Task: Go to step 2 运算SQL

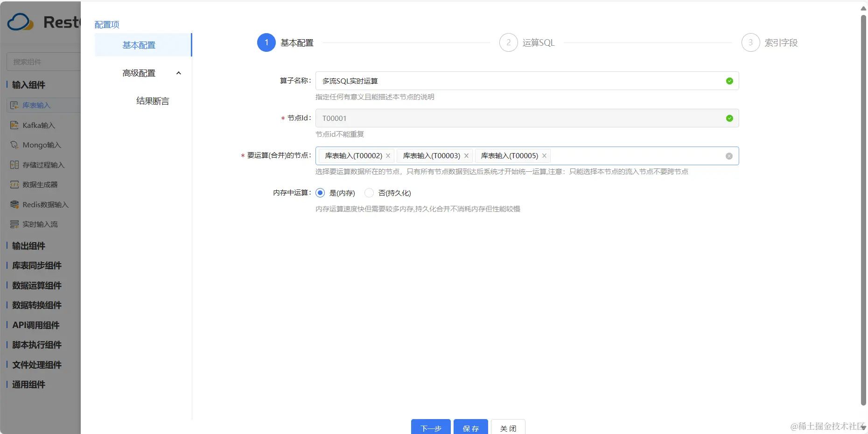Action: pyautogui.click(x=527, y=43)
